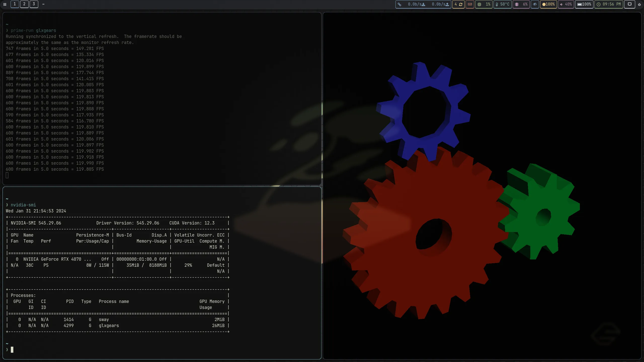Click the memory usage module showing 6%
The image size is (644, 362).
pyautogui.click(x=521, y=4)
